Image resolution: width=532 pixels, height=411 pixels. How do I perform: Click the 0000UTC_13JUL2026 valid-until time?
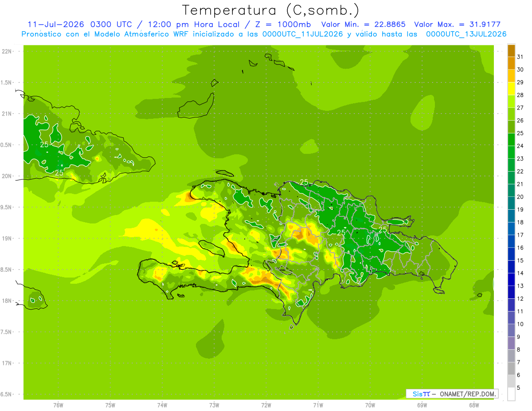click(466, 34)
